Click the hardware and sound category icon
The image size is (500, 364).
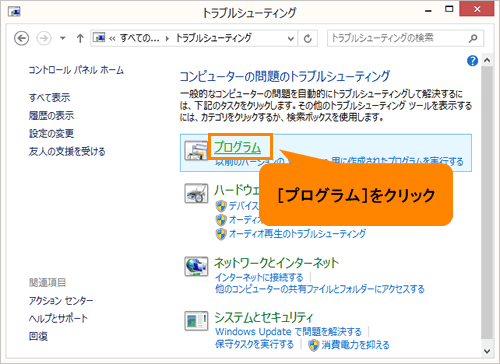pyautogui.click(x=196, y=194)
